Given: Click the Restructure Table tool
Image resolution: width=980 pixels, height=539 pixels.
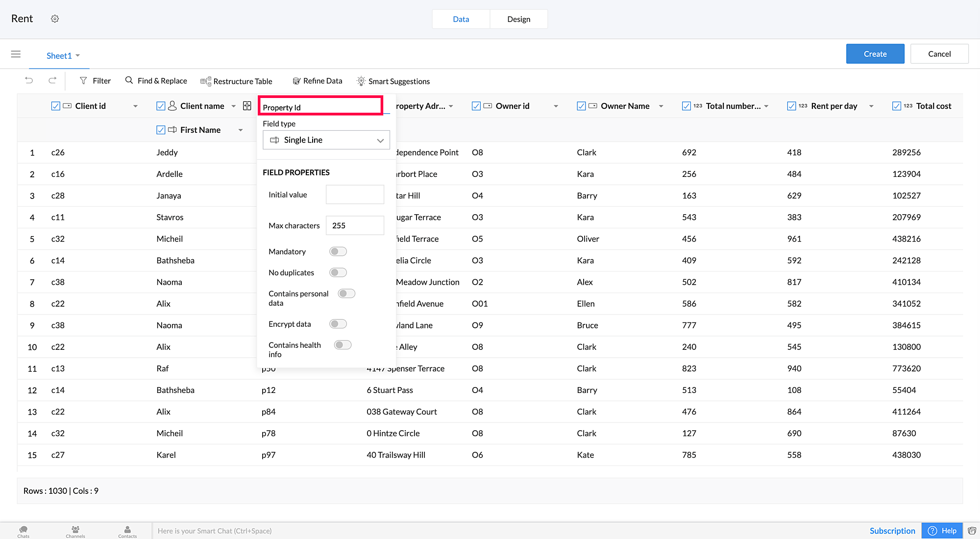Looking at the screenshot, I should click(236, 81).
